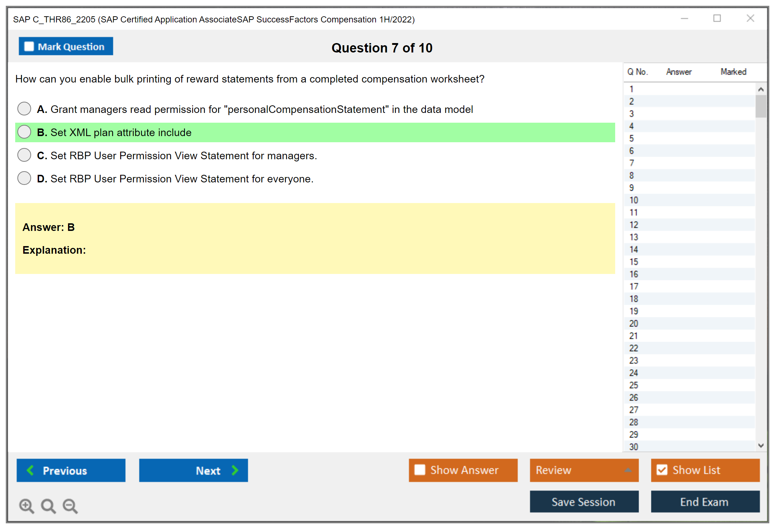Select answer option A radio button
778x532 pixels.
point(24,109)
